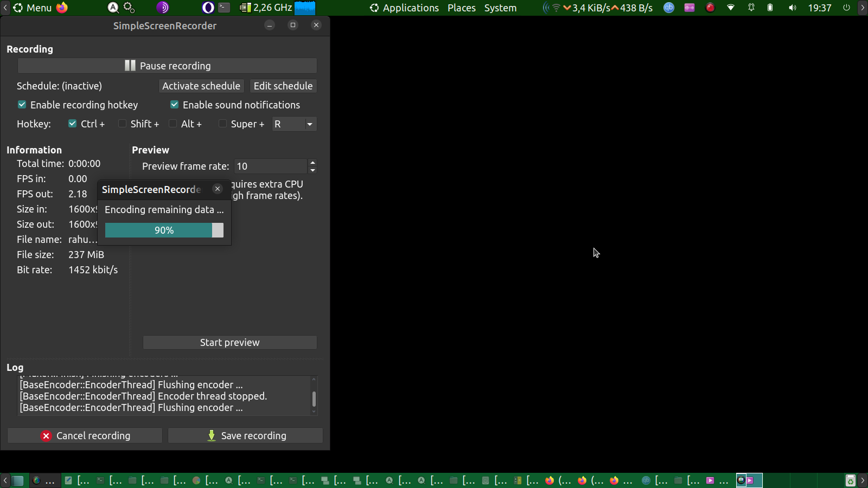Screen dimensions: 868x488
Task: Minimize the SimpleScreenRecorder window
Action: (x=270, y=25)
